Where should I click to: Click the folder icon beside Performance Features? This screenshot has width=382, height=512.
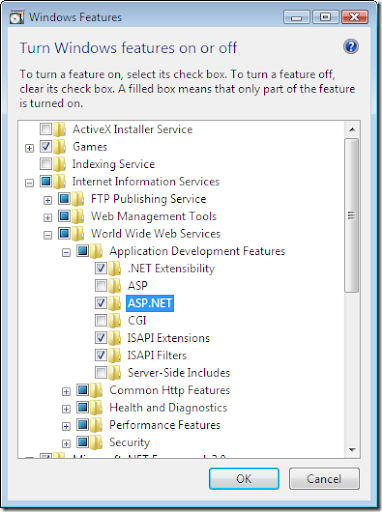tap(97, 424)
